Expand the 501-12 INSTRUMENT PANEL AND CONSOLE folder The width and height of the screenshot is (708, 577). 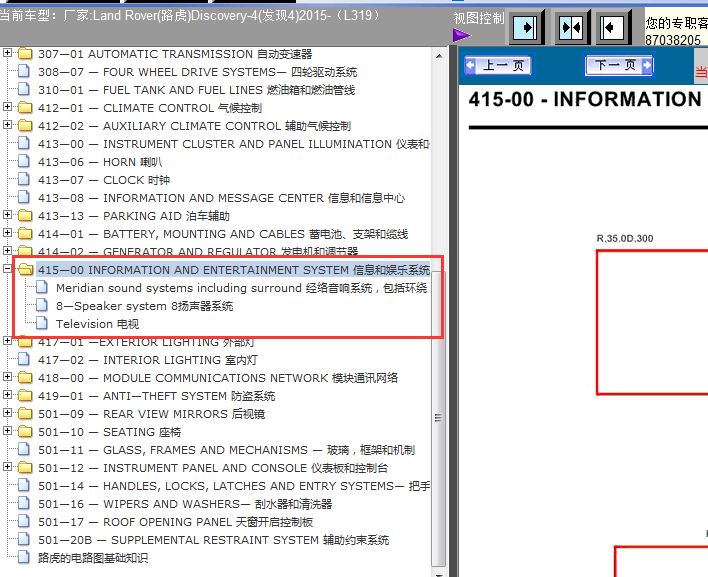coord(7,467)
